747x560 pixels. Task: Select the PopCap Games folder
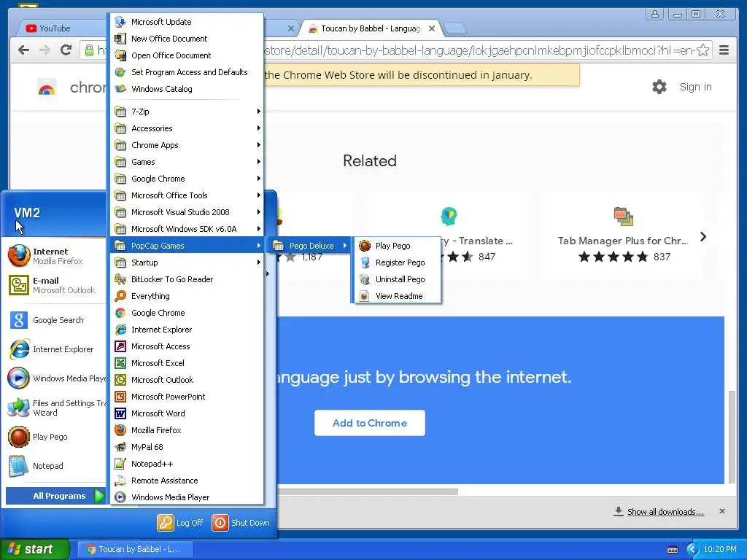[187, 246]
